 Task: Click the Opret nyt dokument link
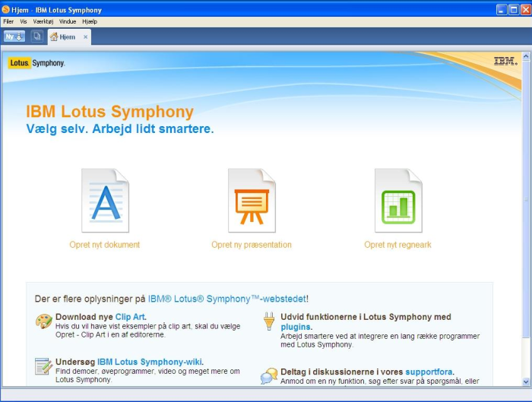pyautogui.click(x=105, y=245)
